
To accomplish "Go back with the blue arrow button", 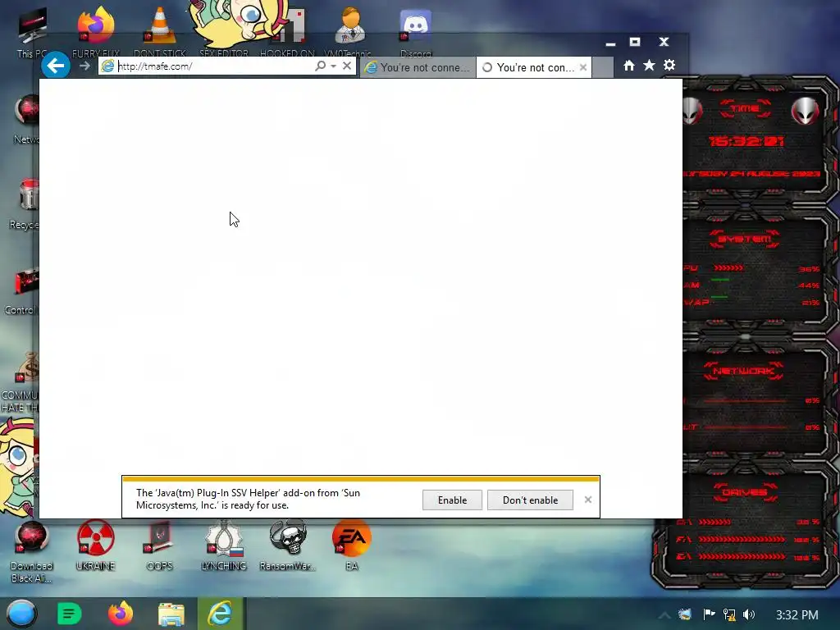I will click(56, 66).
